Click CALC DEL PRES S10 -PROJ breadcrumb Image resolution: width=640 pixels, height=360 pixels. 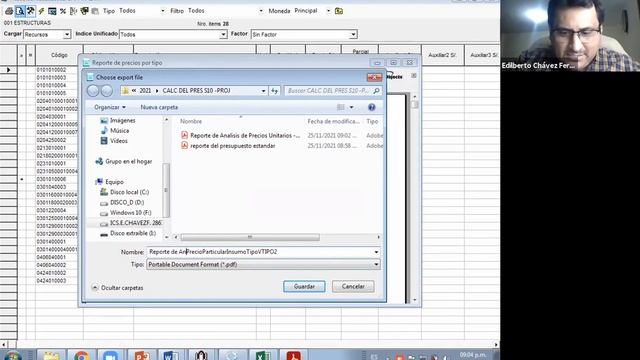(x=196, y=91)
